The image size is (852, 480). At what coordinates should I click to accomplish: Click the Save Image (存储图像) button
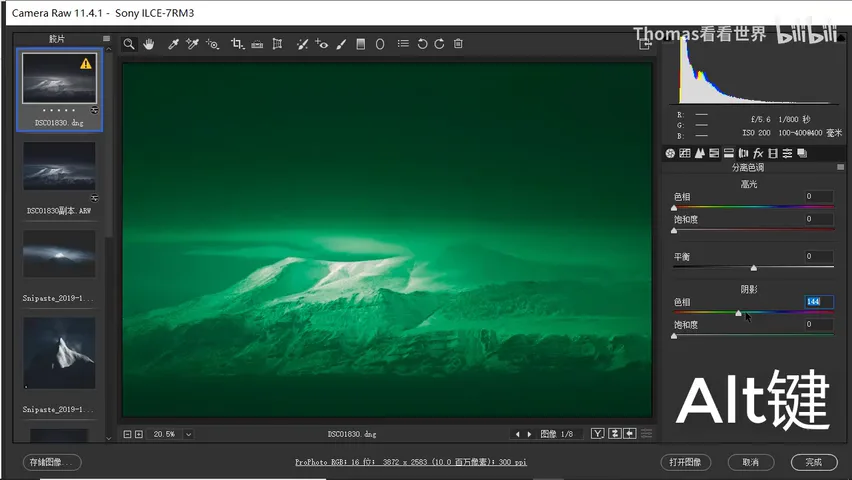pyautogui.click(x=52, y=462)
